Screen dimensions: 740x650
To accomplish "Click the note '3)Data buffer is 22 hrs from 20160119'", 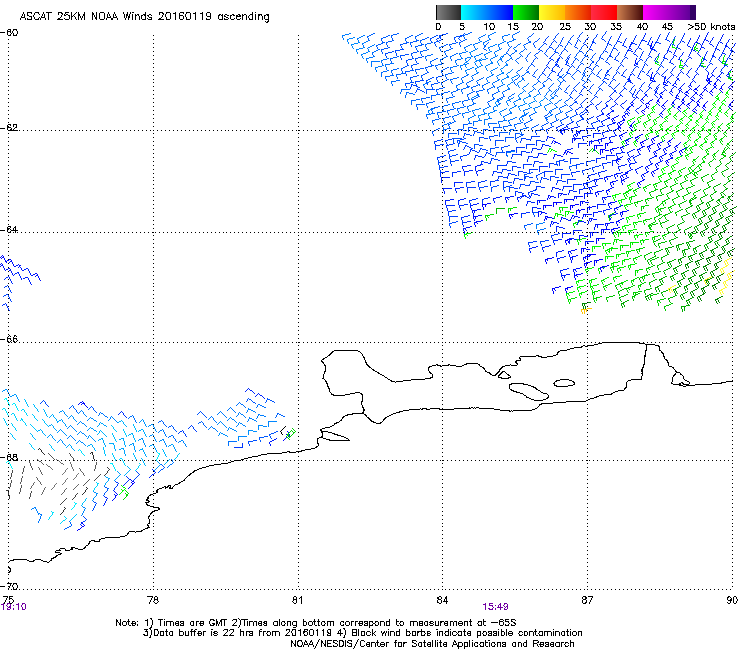I will [238, 633].
